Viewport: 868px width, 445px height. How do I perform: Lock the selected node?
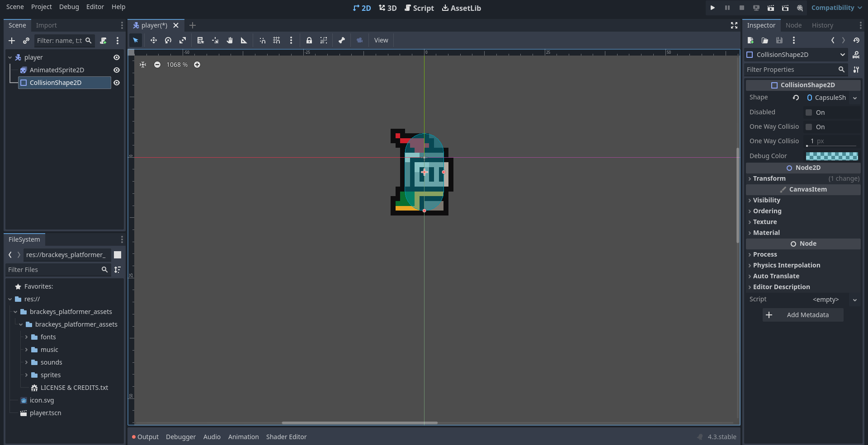coord(309,40)
